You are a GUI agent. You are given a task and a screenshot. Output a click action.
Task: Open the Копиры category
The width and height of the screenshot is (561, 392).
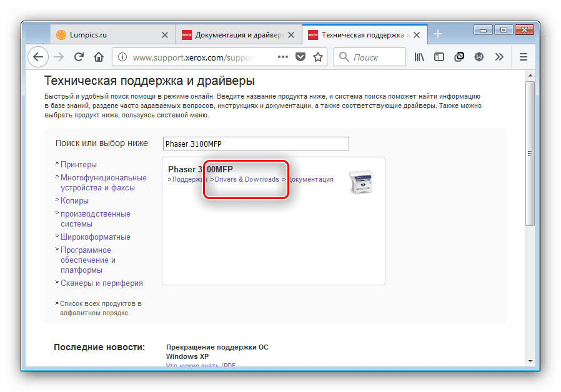tap(74, 200)
